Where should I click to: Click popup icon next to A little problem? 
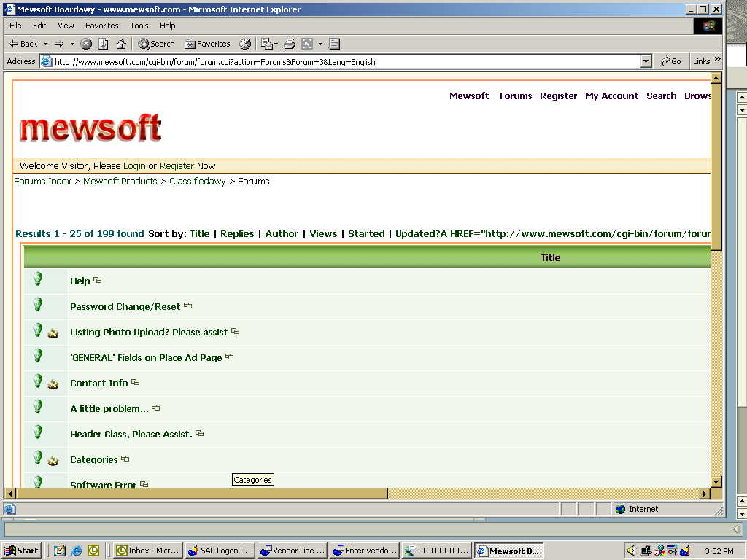coord(156,408)
